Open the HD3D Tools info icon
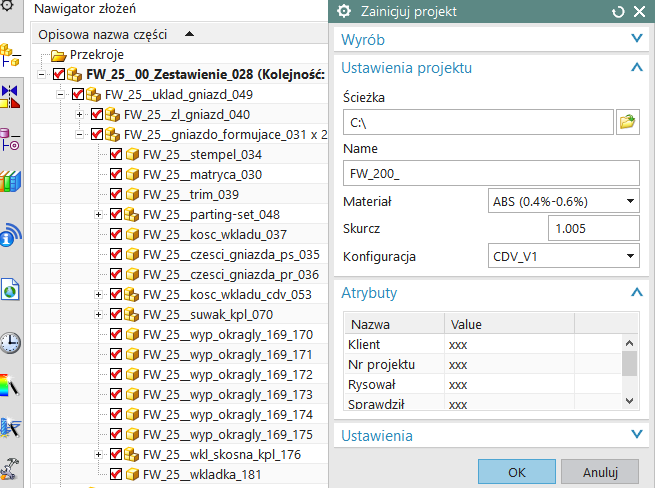Image resolution: width=655 pixels, height=488 pixels. 10,235
